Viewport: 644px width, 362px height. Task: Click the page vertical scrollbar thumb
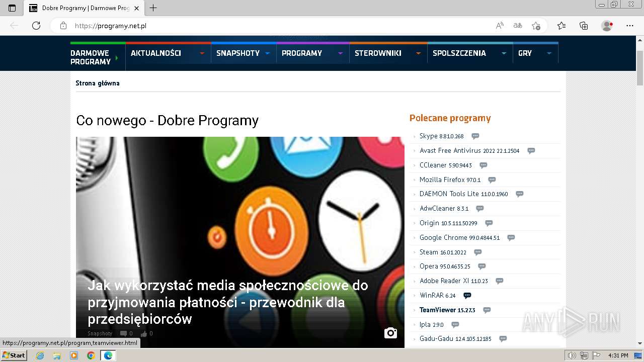point(640,68)
